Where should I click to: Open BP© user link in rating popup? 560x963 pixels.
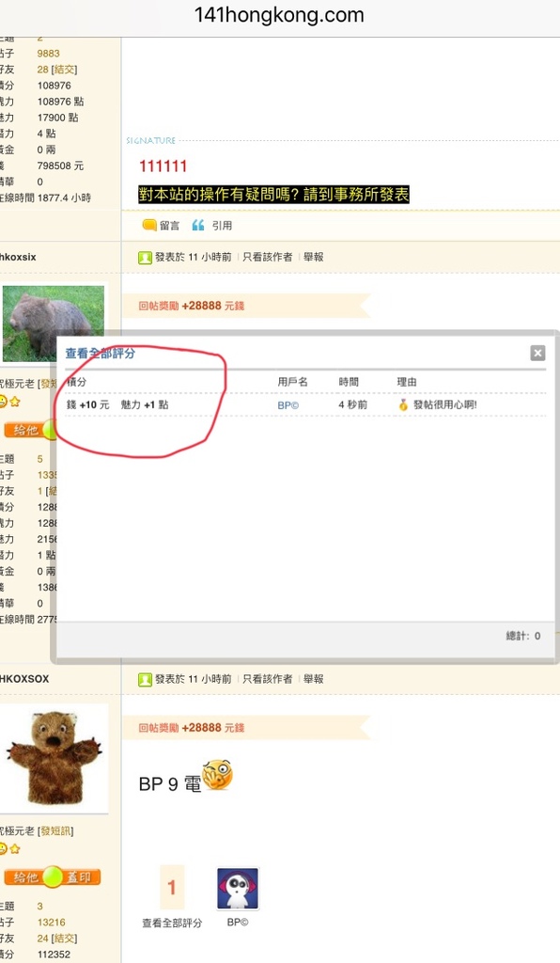pyautogui.click(x=288, y=405)
